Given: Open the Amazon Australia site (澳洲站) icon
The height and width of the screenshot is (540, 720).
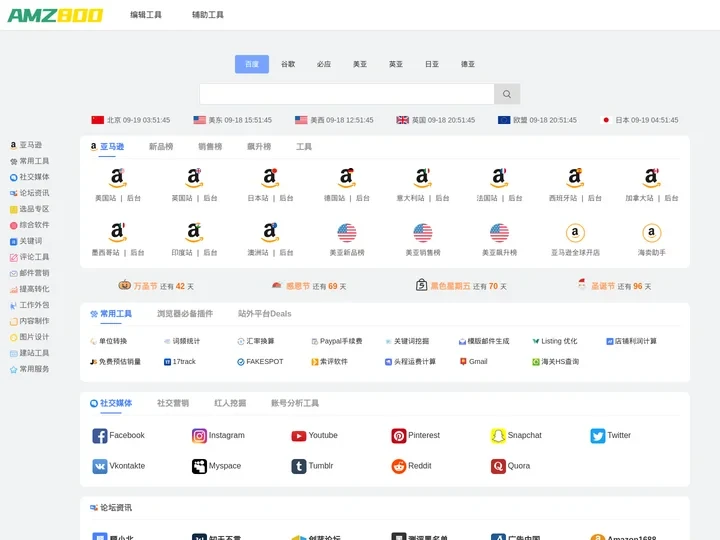Looking at the screenshot, I should click(x=270, y=232).
